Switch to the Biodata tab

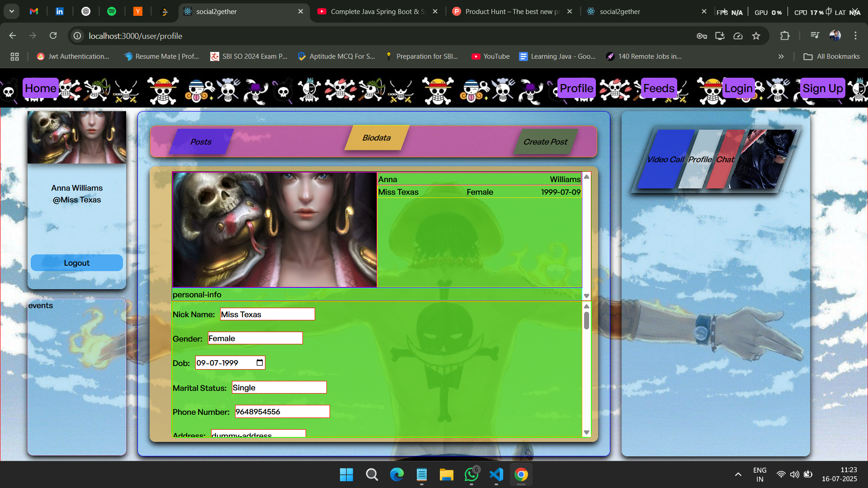pos(376,138)
